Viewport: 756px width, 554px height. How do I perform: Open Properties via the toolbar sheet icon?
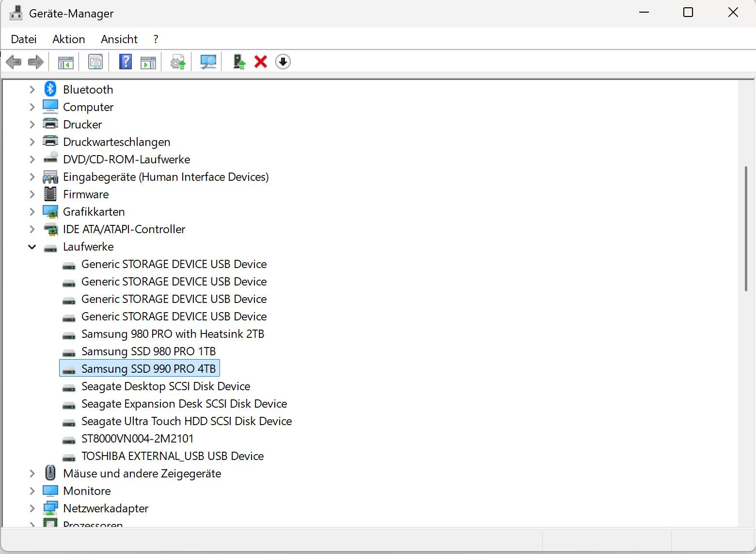(95, 62)
